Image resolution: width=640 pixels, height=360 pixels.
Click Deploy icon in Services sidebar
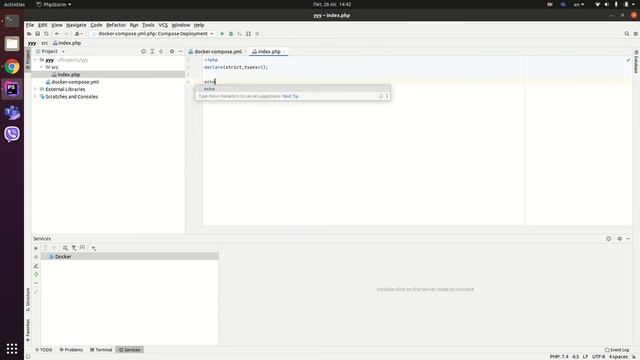36,274
